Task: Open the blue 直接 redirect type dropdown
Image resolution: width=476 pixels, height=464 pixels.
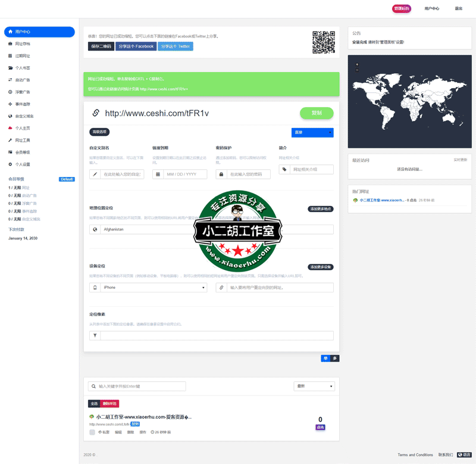Action: 312,132
